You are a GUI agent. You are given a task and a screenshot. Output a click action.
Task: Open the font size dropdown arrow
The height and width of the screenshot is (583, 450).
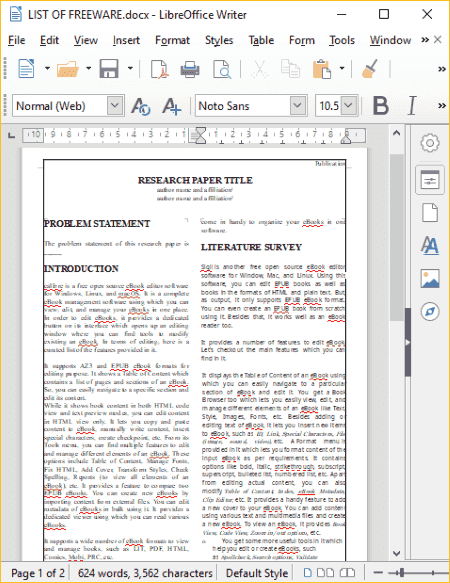click(x=349, y=106)
